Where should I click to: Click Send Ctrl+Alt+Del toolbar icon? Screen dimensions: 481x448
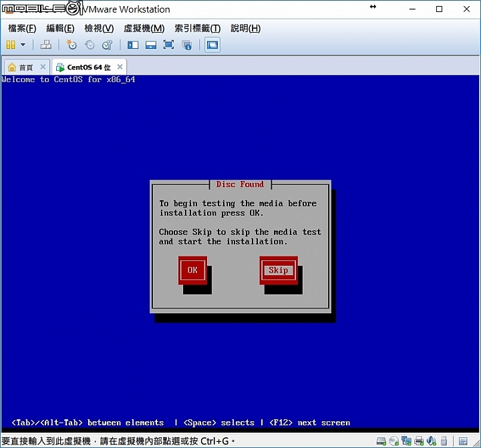pos(46,45)
